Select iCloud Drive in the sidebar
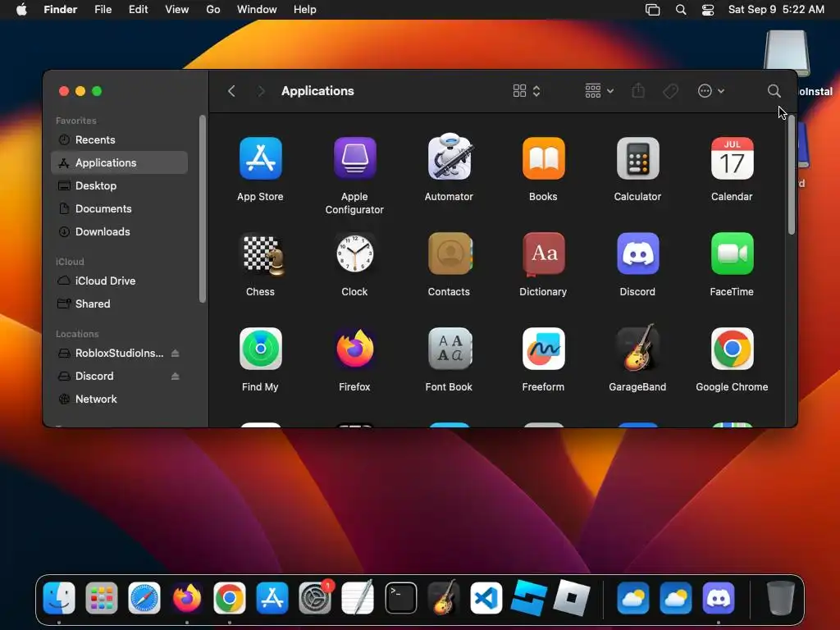 click(x=119, y=281)
